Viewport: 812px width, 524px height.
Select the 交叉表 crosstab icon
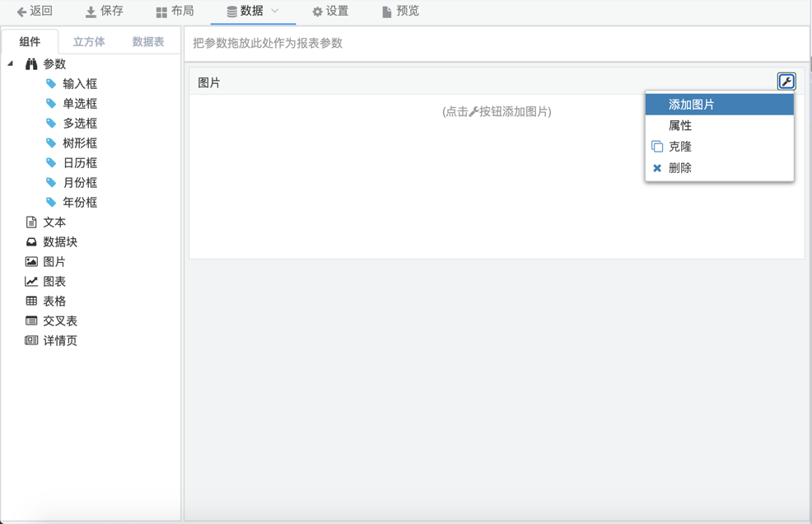click(x=31, y=321)
